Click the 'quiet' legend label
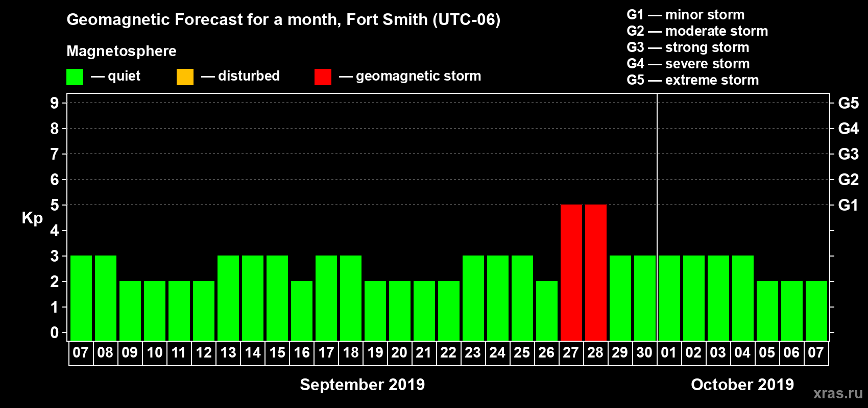 [x=124, y=76]
